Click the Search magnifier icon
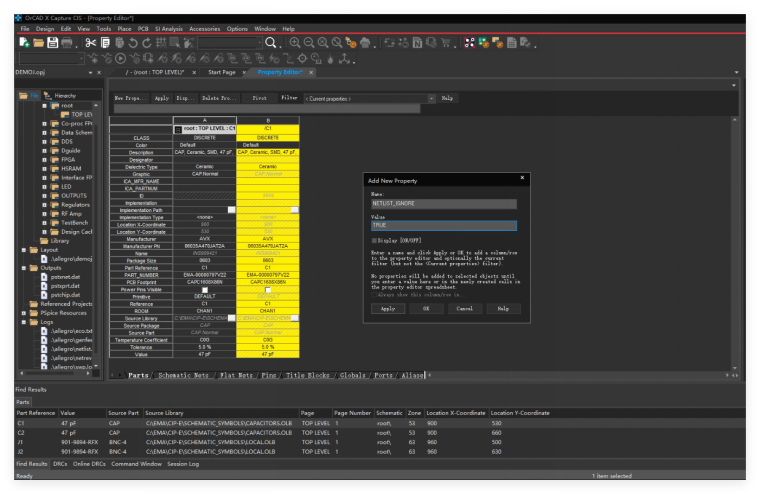761x495 pixels. [271, 43]
